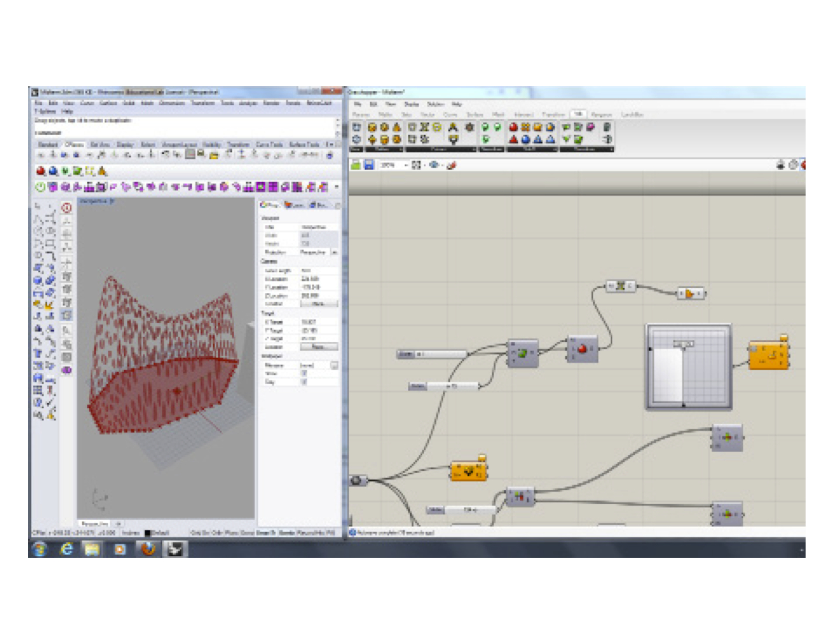Toggle the Gray checkbox in wallpaper properties

click(304, 382)
